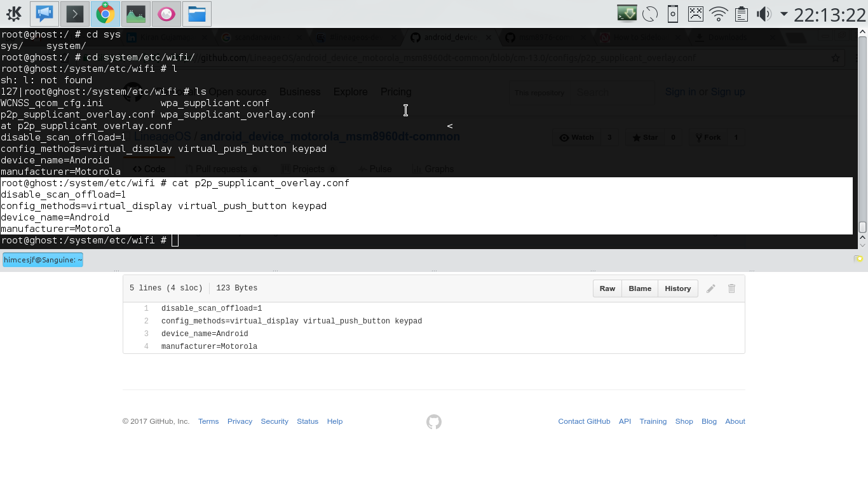The image size is (868, 488).
Task: Open the pink eye icon app in panel
Action: (x=166, y=13)
